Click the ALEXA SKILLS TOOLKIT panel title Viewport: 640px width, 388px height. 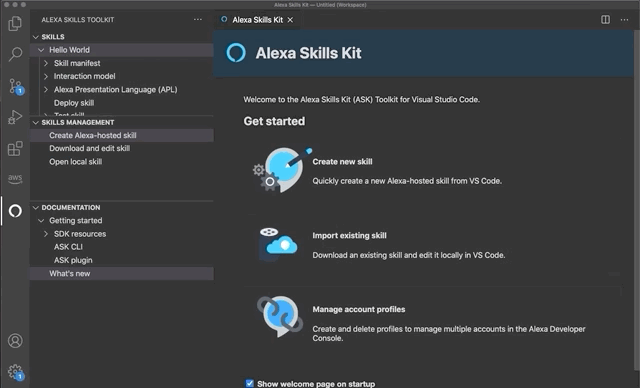(x=78, y=20)
